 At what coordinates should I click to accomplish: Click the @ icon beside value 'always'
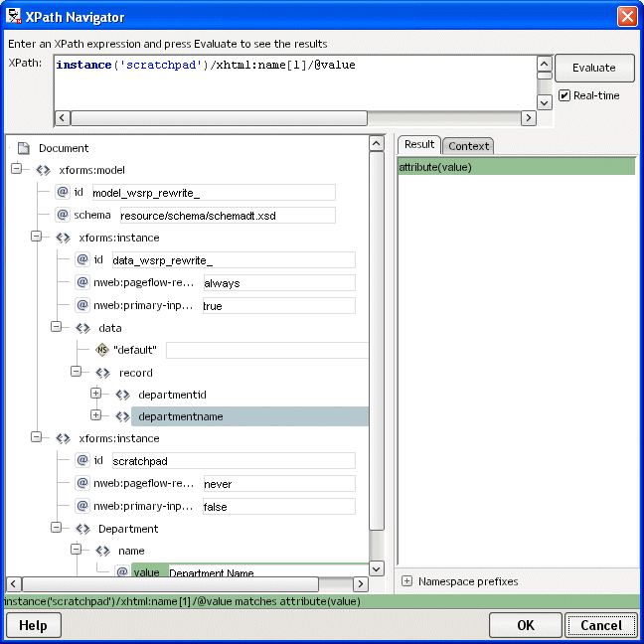pyautogui.click(x=82, y=282)
